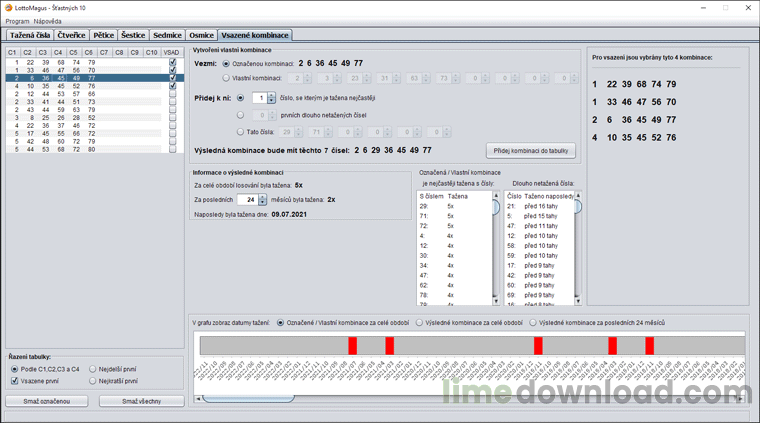
Task: Click the Smaž označenou button
Action: tap(47, 401)
